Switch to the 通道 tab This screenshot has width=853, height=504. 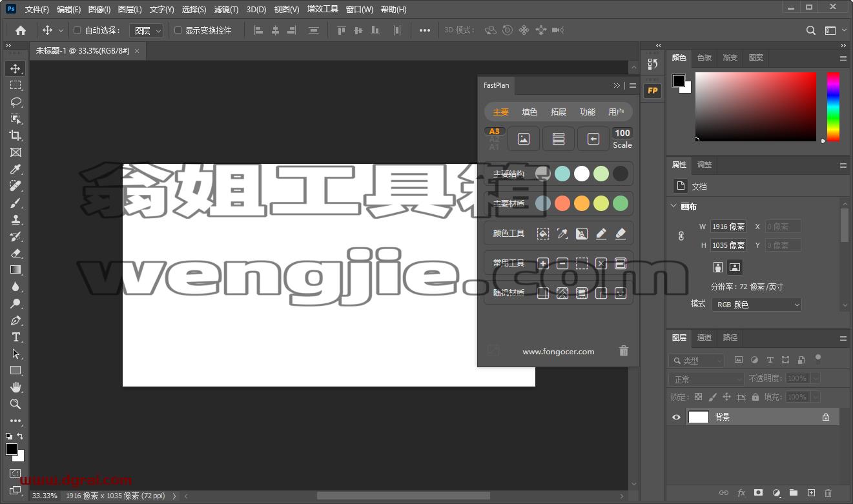(704, 338)
